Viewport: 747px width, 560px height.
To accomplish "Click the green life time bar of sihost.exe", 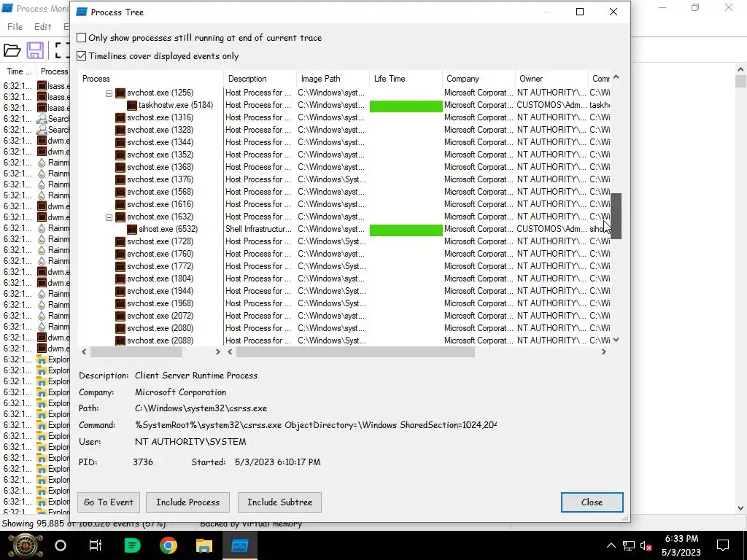I will coord(406,230).
